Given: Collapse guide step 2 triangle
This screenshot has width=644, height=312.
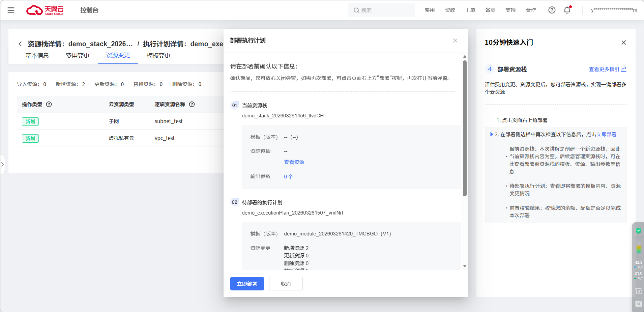Looking at the screenshot, I should (491, 134).
